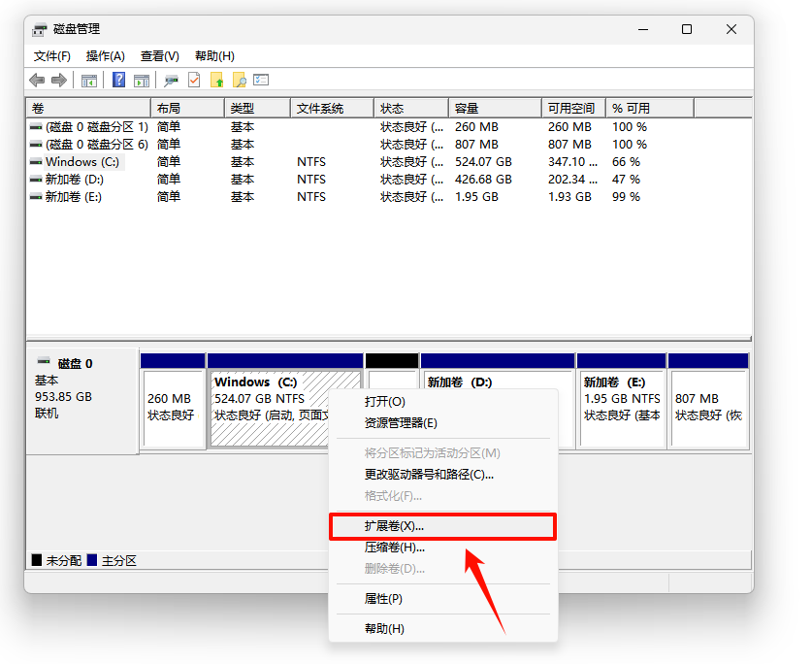The width and height of the screenshot is (812, 664).
Task: Click 更改驱动器号和路径(C)... menu entry
Action: [x=429, y=475]
